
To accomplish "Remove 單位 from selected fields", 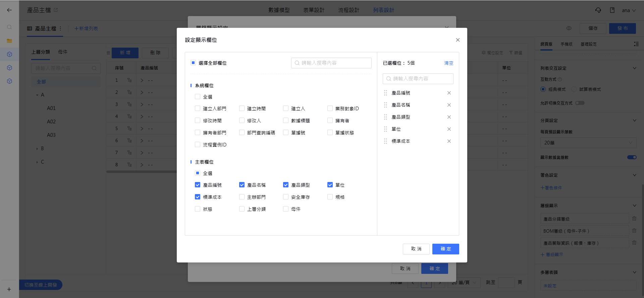I will [x=449, y=129].
